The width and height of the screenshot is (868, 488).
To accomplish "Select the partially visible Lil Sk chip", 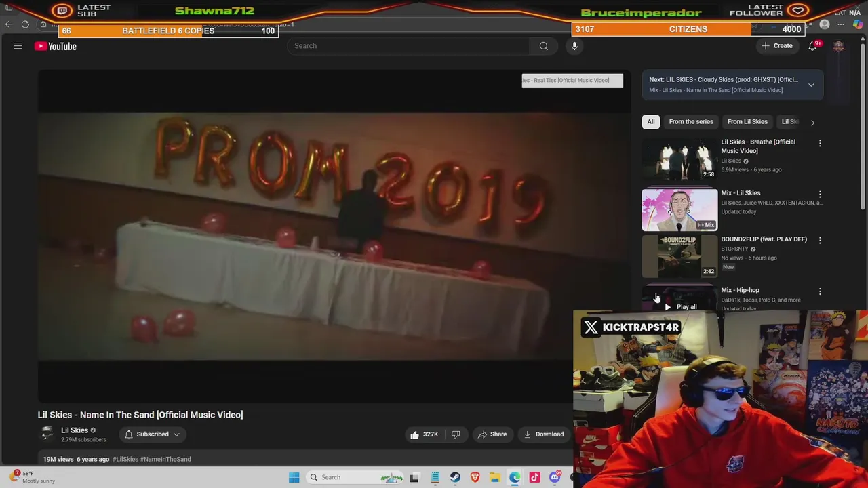I will tap(790, 122).
